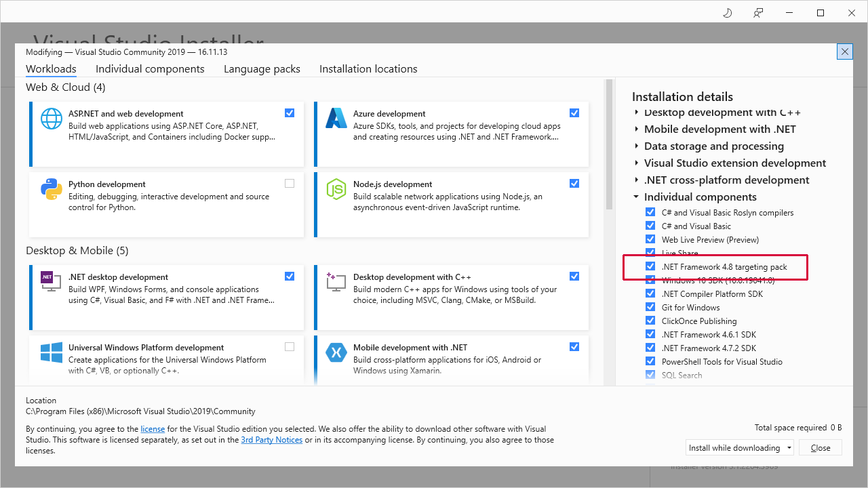Click the Azure development logo icon
868x488 pixels.
click(336, 119)
